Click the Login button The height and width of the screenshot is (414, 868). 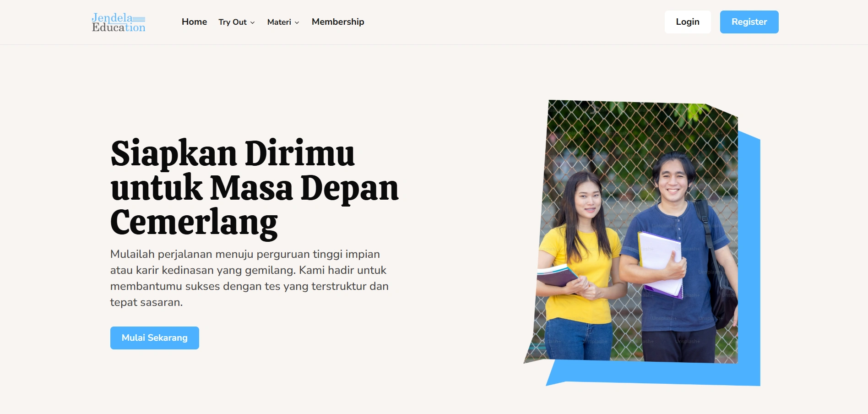(x=688, y=22)
